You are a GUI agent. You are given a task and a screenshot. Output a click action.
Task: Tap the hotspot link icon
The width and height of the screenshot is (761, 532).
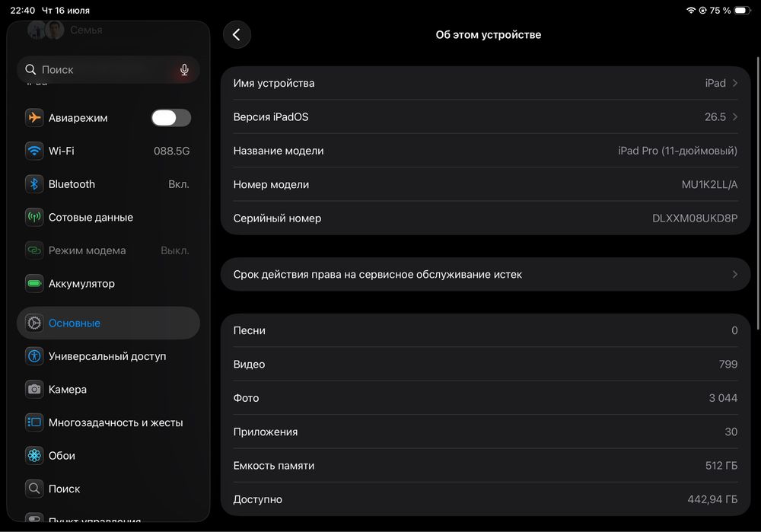(x=34, y=250)
